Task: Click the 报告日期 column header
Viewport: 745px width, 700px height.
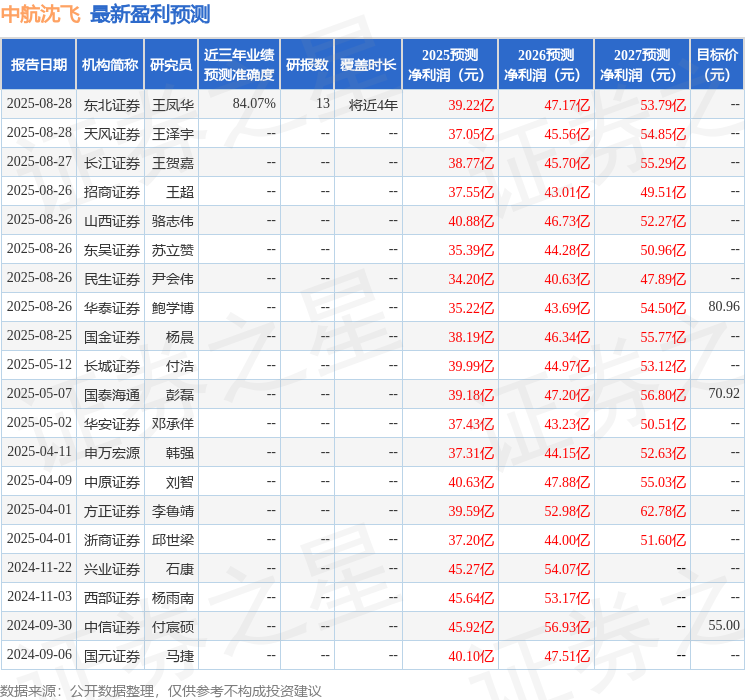Action: tap(38, 65)
